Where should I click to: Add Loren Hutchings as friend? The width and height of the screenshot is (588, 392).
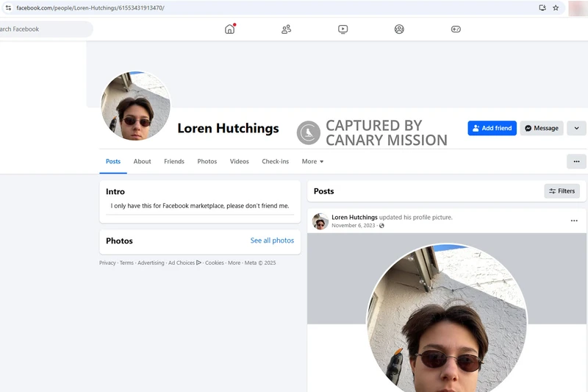(492, 128)
